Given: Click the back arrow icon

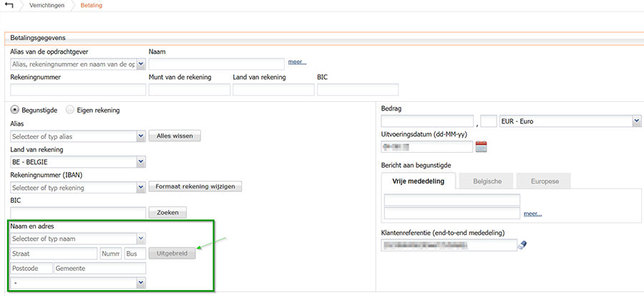Looking at the screenshot, I should pyautogui.click(x=9, y=6).
